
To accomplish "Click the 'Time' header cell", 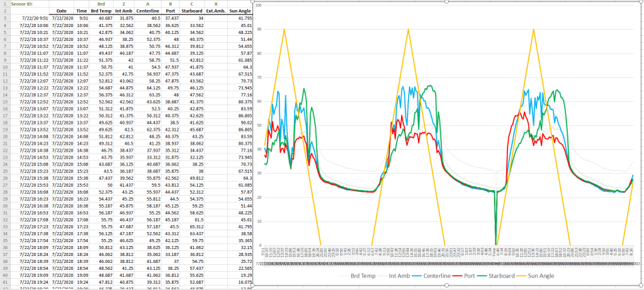I will pos(82,11).
